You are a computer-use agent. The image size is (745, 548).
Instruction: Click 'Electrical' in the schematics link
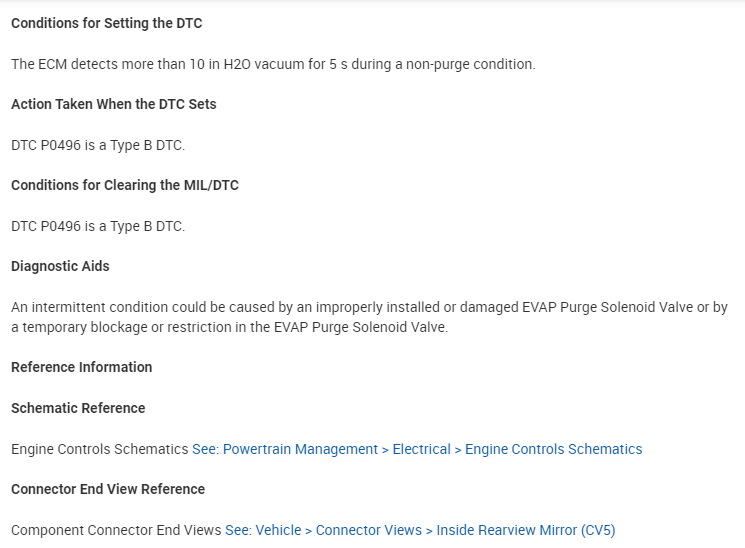pos(421,449)
